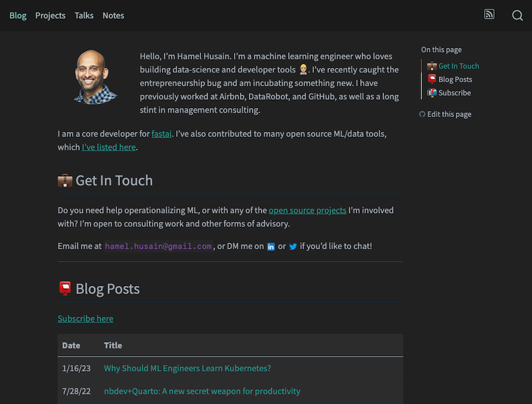Click the Subscribe here link

85,318
